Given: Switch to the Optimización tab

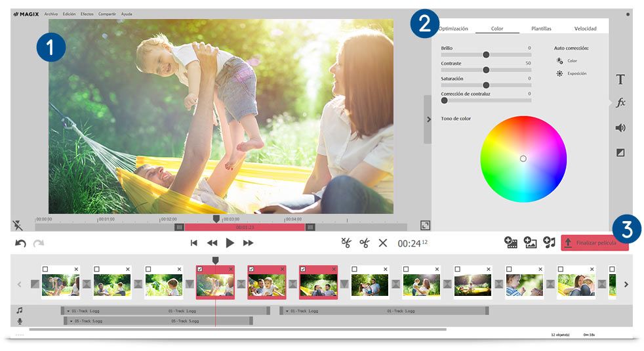Looking at the screenshot, I should [x=453, y=29].
